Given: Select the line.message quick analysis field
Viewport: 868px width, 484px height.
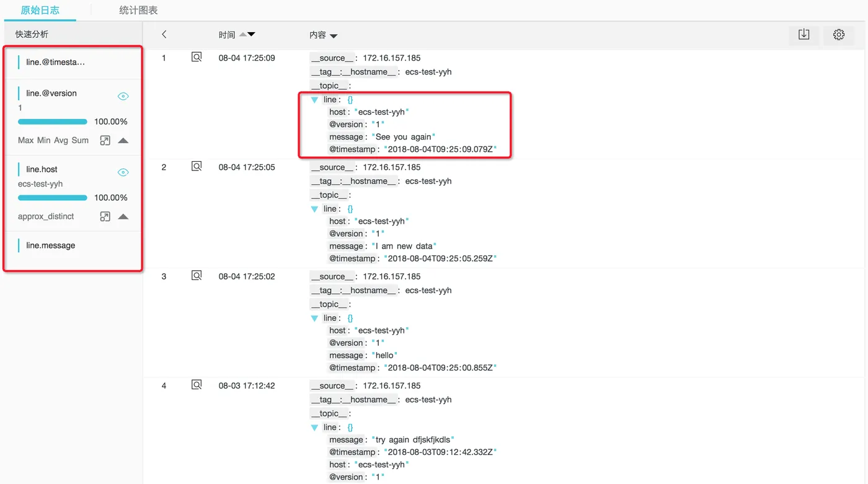Looking at the screenshot, I should point(51,245).
